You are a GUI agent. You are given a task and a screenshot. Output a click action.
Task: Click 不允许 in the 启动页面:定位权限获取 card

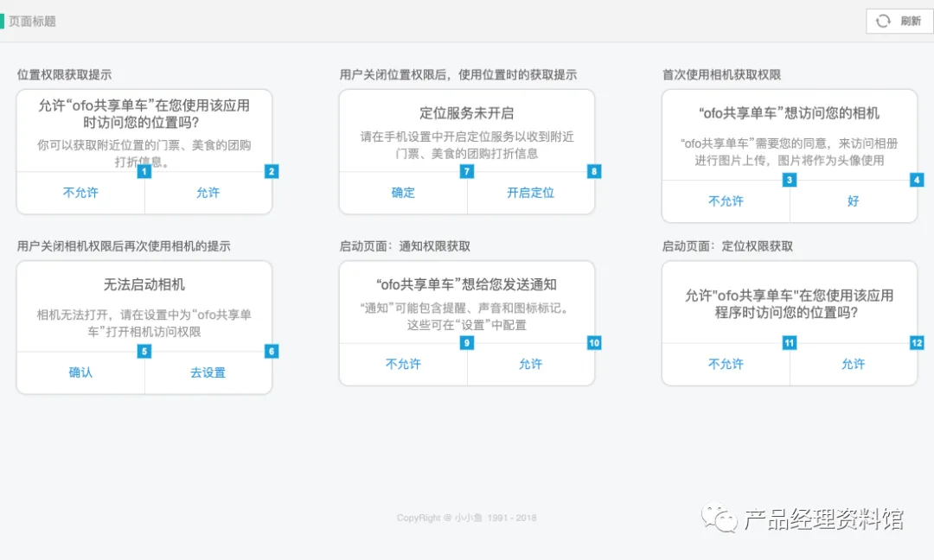point(726,364)
